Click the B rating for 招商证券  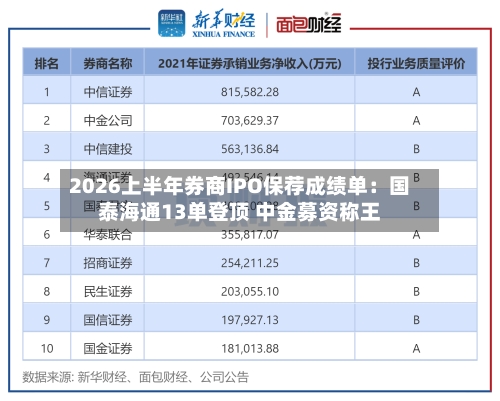click(416, 263)
